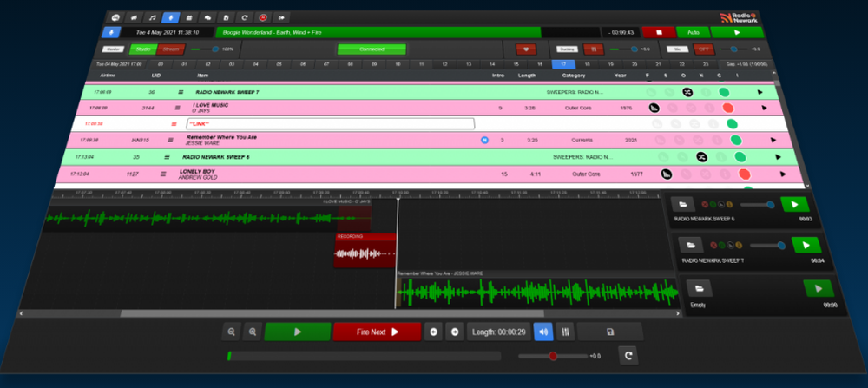Image resolution: width=868 pixels, height=388 pixels.
Task: Open the mixer sliders icon
Action: [x=565, y=332]
